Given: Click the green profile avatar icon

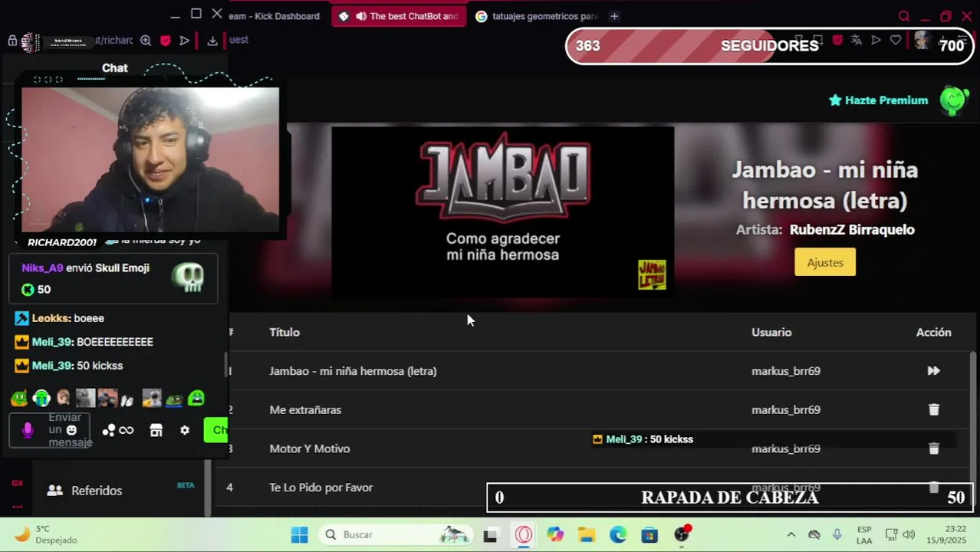Looking at the screenshot, I should [x=954, y=100].
